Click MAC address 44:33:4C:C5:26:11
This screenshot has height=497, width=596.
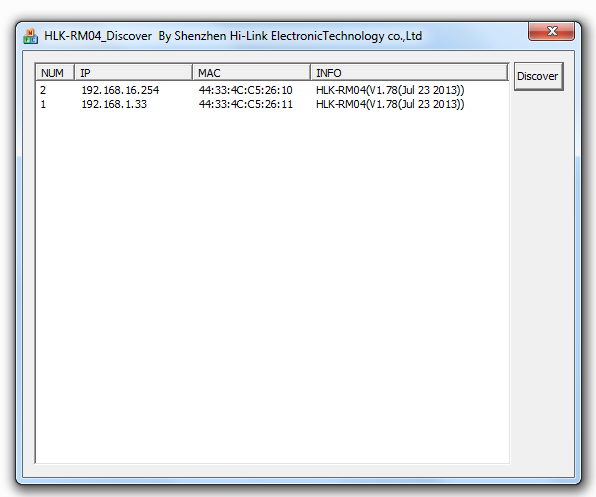246,104
